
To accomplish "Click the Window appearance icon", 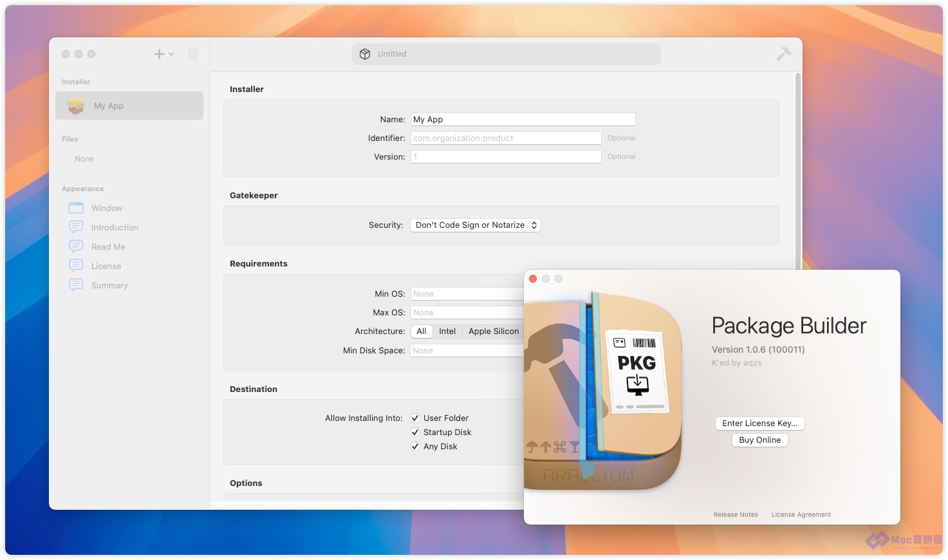I will click(x=76, y=208).
